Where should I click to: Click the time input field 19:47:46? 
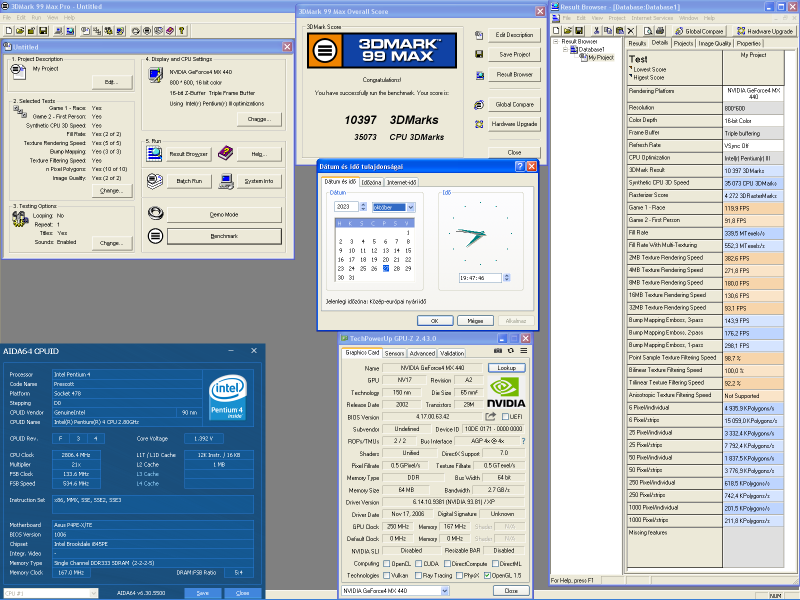(x=480, y=278)
